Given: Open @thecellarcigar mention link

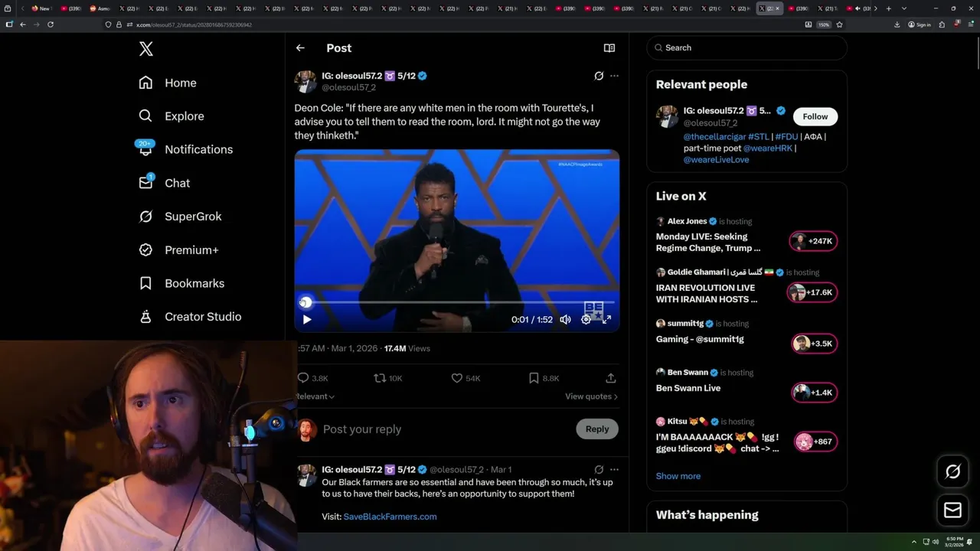Looking at the screenshot, I should (714, 136).
